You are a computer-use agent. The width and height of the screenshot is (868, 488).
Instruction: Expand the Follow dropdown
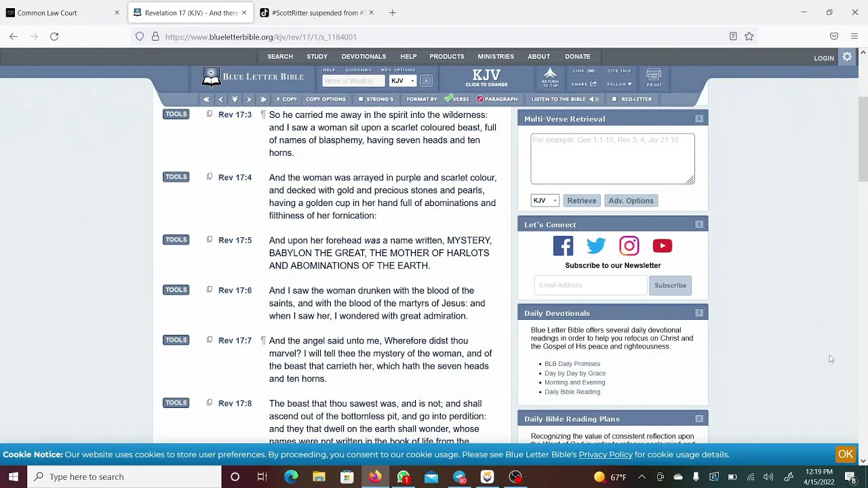click(x=619, y=84)
